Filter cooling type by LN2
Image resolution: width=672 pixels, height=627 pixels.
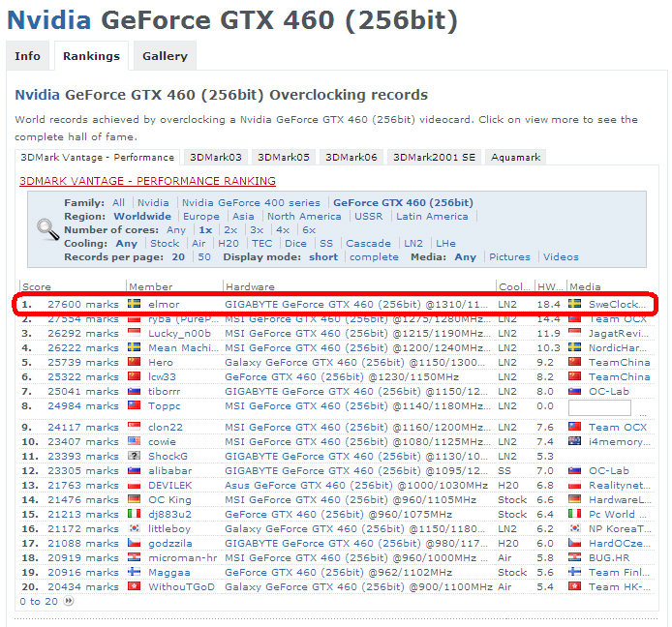[413, 244]
